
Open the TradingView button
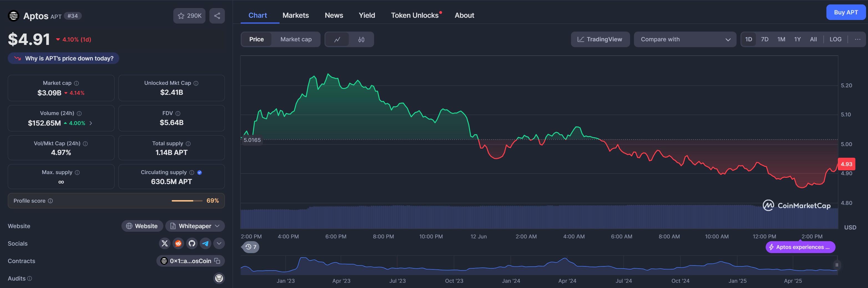(600, 39)
